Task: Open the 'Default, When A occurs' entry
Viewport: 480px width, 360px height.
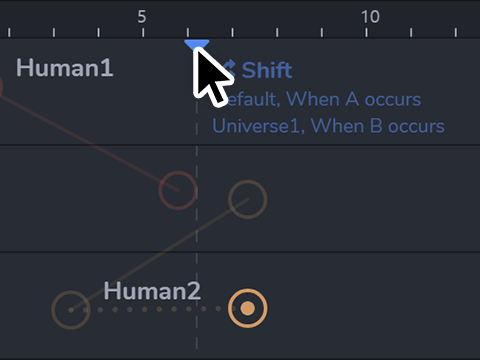Action: 322,99
